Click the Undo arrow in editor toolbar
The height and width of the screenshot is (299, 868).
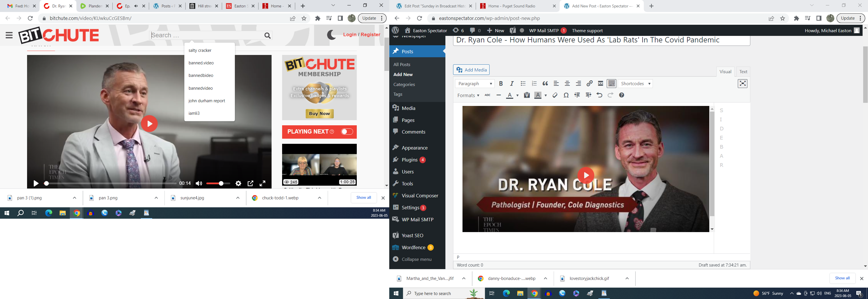click(599, 95)
